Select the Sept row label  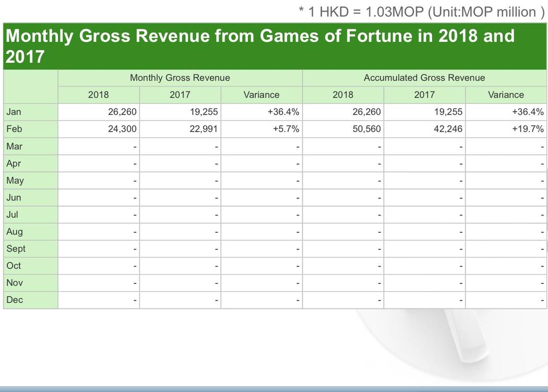point(16,248)
